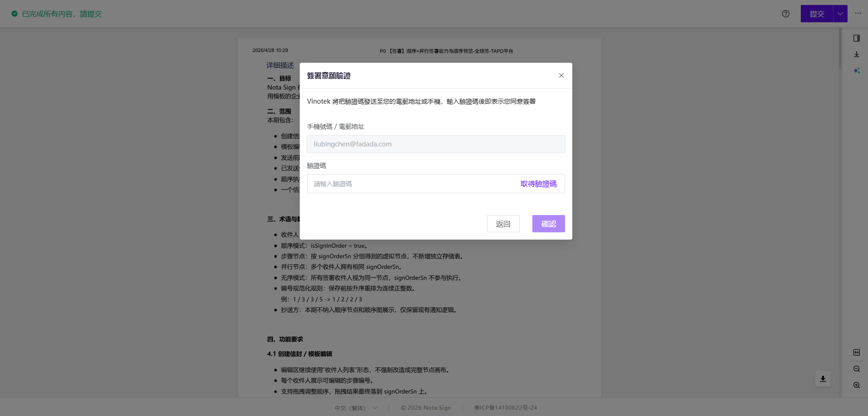This screenshot has width=868, height=416.
Task: Expand the dropdown arrow beside 提交
Action: [x=840, y=14]
